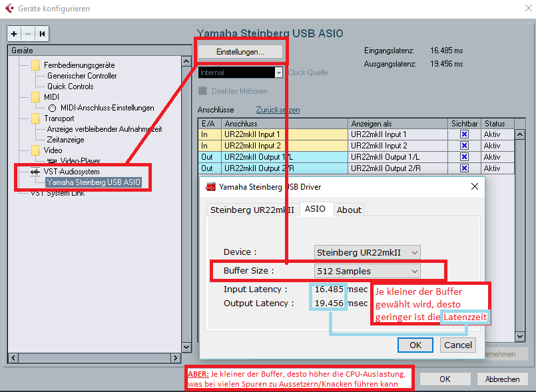Confirm with OK in USB Driver dialog
Image resolution: width=536 pixels, height=392 pixels.
tap(415, 345)
